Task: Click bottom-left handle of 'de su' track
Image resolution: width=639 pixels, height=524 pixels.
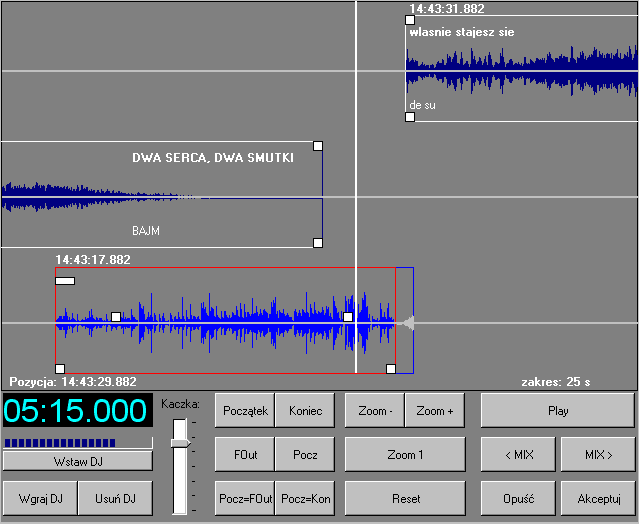Action: pos(410,117)
